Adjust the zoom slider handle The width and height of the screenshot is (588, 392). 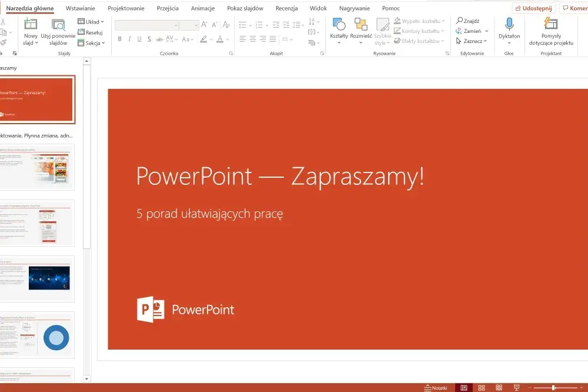click(553, 387)
